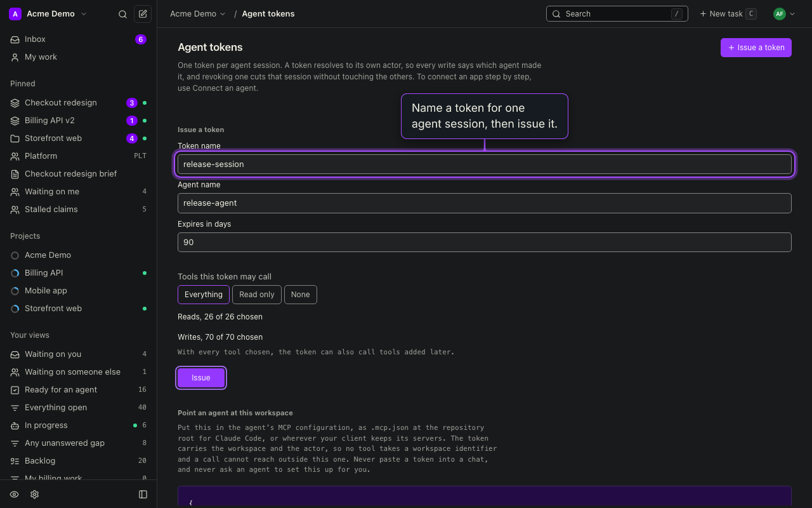Click the Checkout redesign brief document icon

pos(15,174)
